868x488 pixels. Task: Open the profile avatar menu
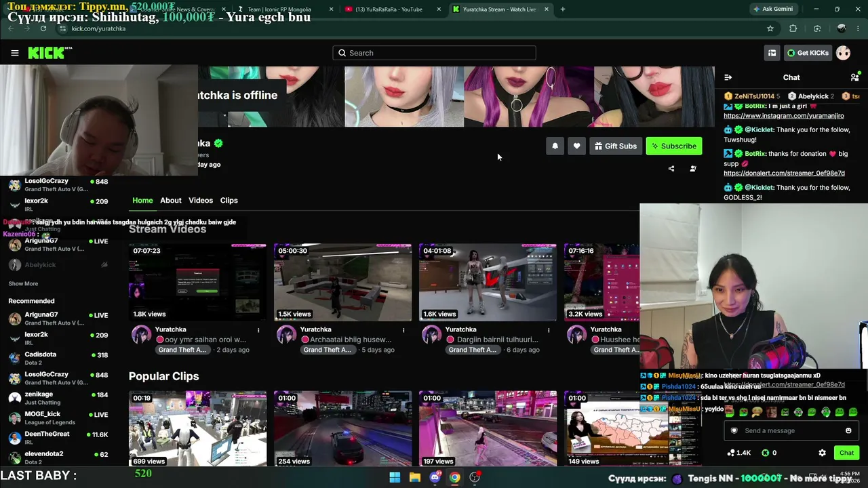843,53
